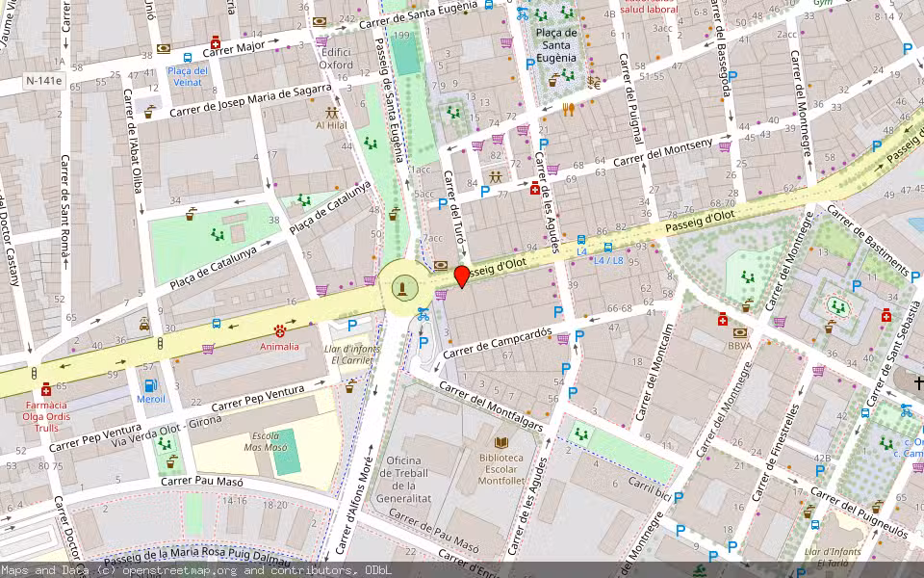
Task: Click the N-141e road shield
Action: tap(44, 80)
